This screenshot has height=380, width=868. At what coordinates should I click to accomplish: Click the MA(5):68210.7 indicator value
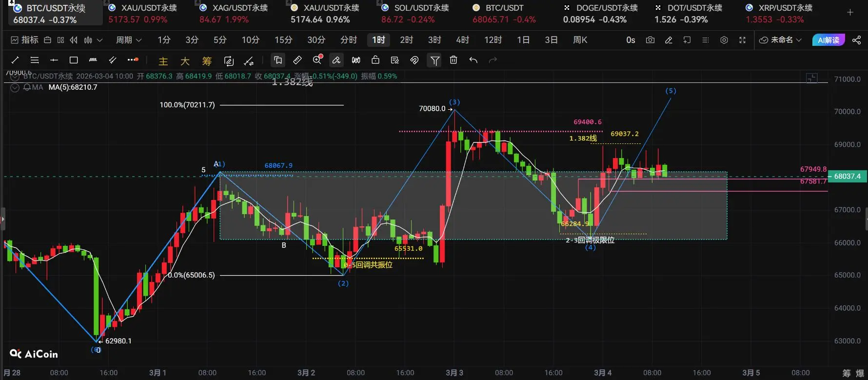pos(73,87)
